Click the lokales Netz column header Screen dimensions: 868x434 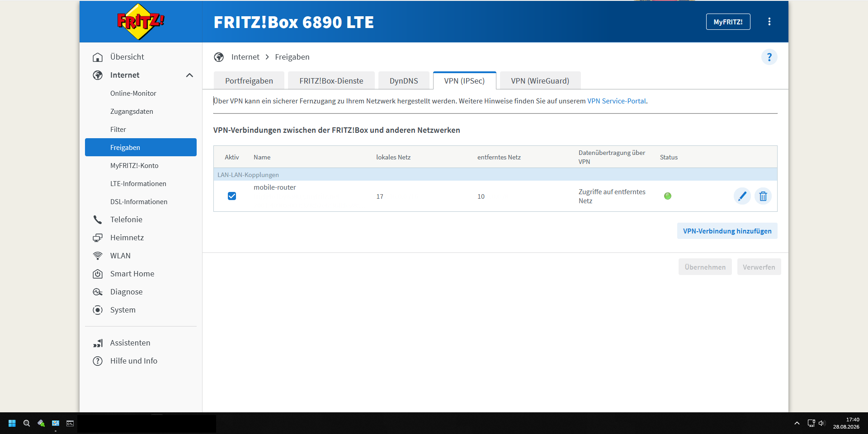393,157
